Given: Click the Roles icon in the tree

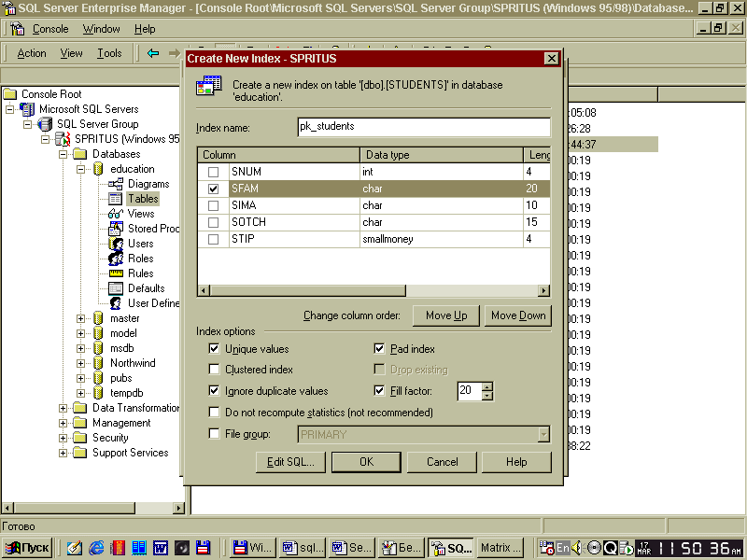Looking at the screenshot, I should pyautogui.click(x=115, y=259).
